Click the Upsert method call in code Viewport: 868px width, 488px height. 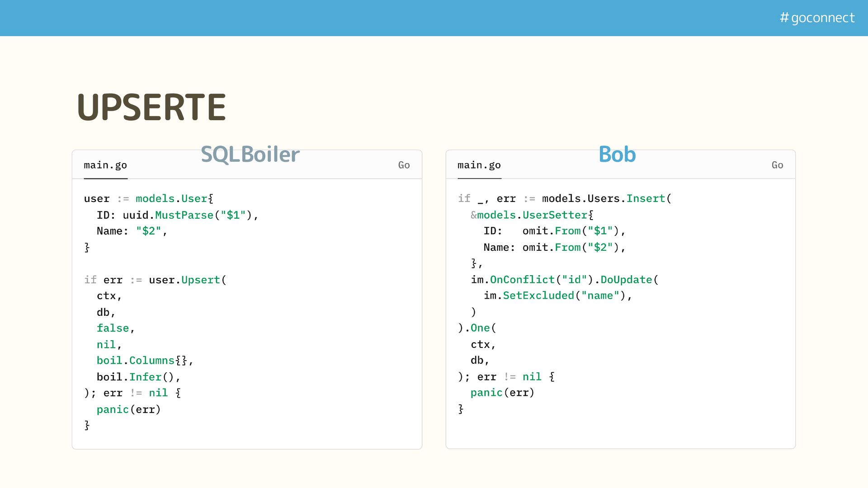click(x=200, y=280)
